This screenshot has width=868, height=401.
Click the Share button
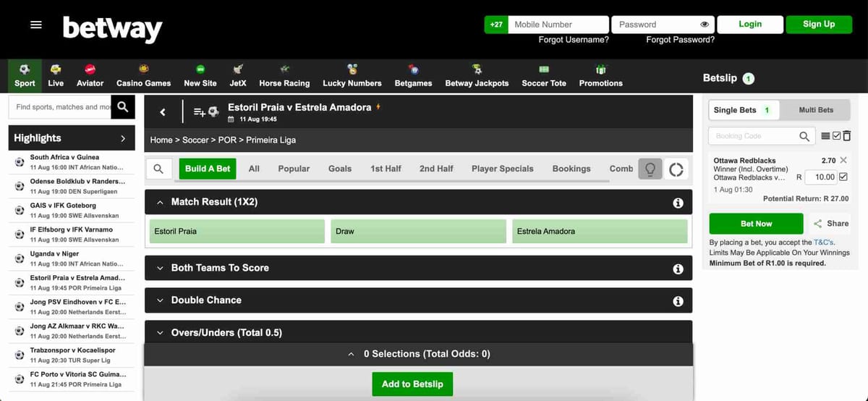(x=831, y=224)
